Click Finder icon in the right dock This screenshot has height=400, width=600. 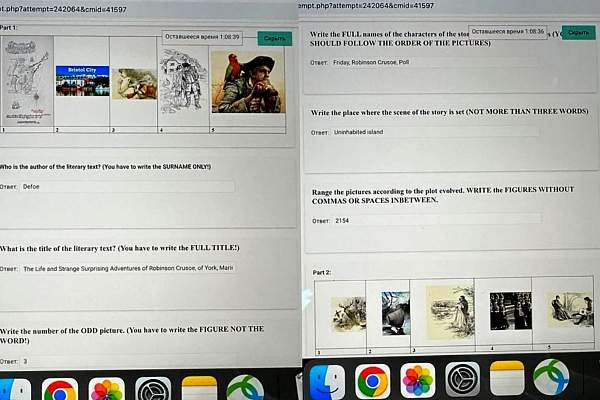(x=326, y=381)
